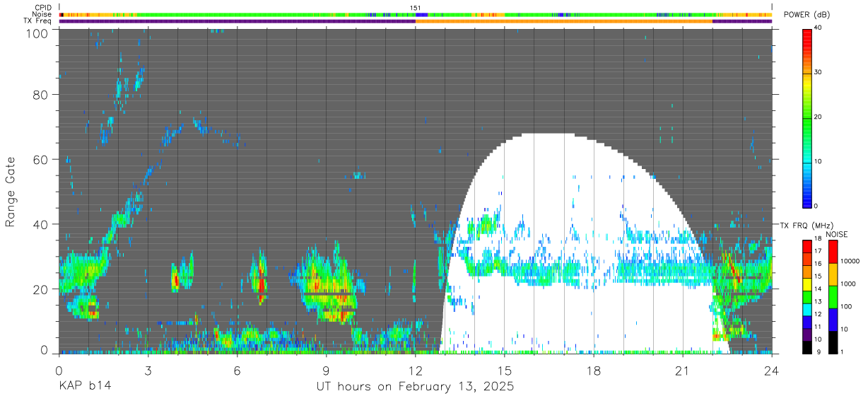The image size is (868, 401).
Task: Click the UT hour tick label 24
Action: [x=772, y=371]
